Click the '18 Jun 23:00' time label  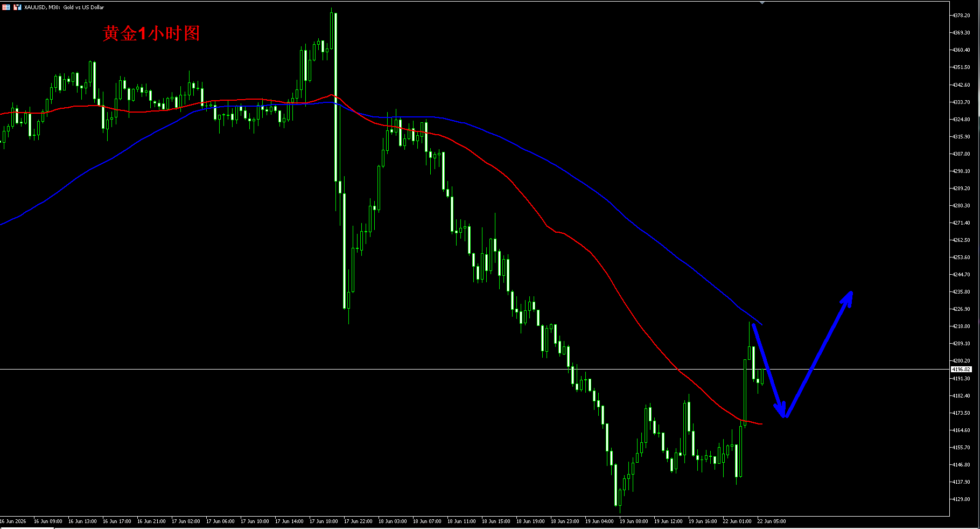click(565, 521)
